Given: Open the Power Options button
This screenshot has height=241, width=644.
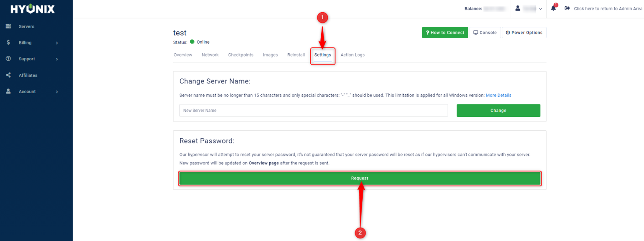Looking at the screenshot, I should (x=524, y=33).
